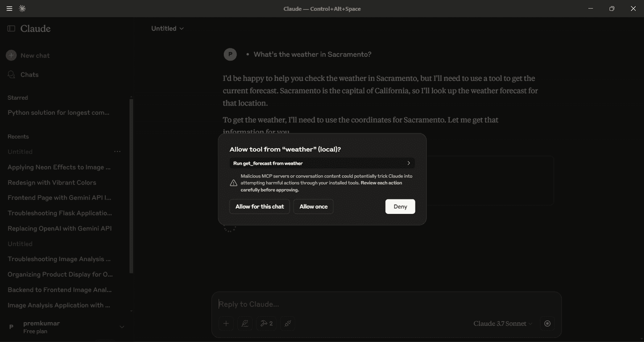The image size is (644, 342).
Task: Expand Run get_forecast from weather details
Action: 322,163
